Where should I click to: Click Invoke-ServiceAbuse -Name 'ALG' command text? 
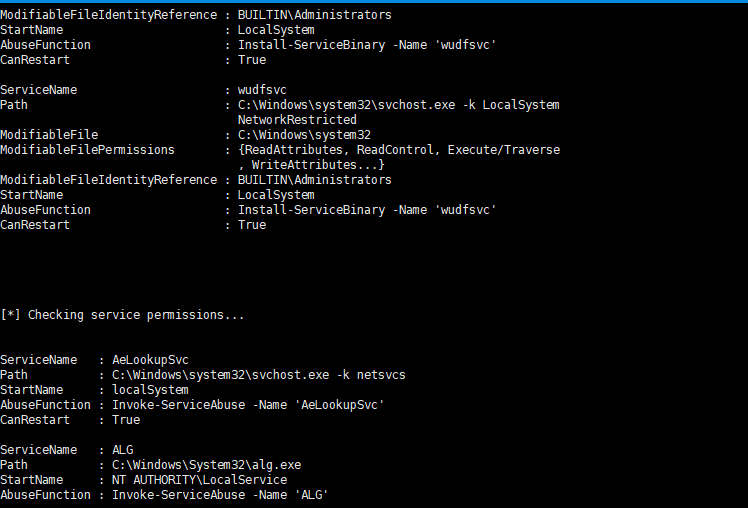click(x=220, y=495)
